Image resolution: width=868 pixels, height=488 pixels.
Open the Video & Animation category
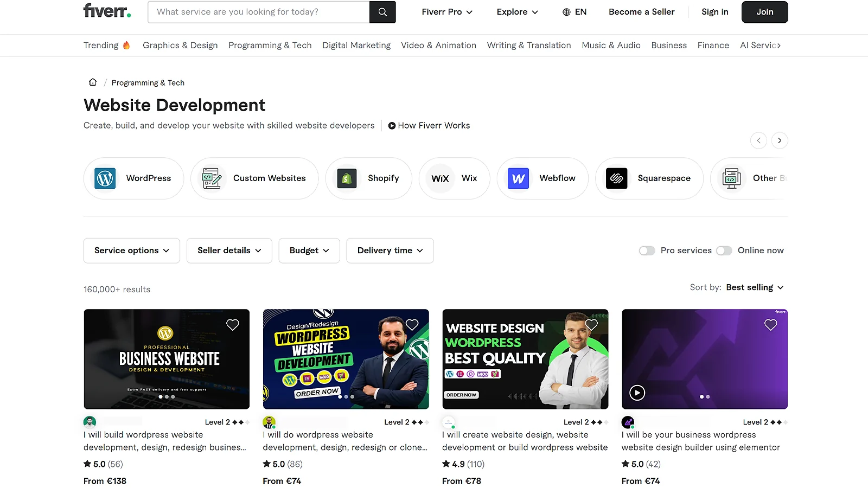point(439,46)
